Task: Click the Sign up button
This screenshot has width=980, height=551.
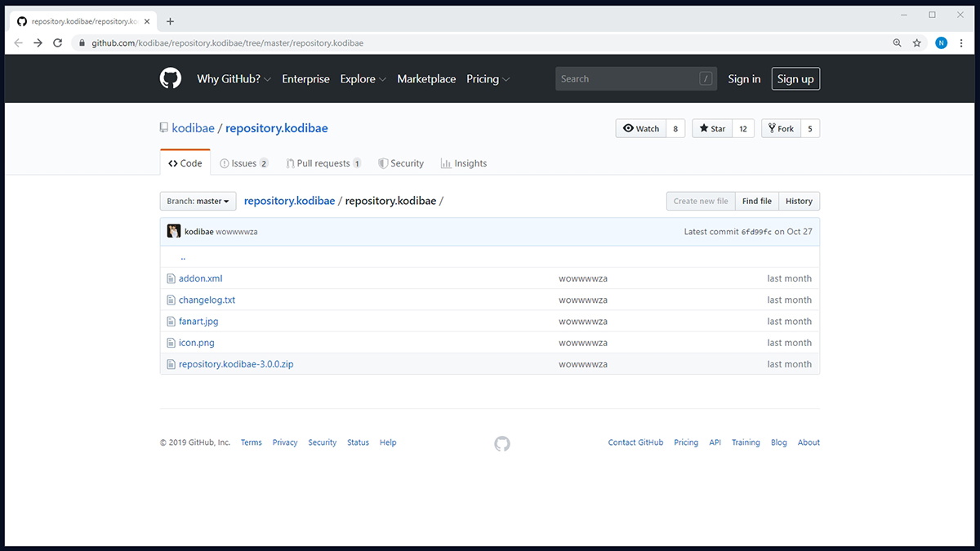Action: click(x=795, y=79)
